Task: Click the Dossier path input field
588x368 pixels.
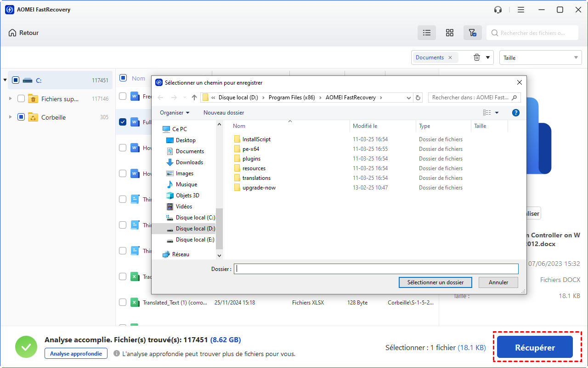Action: point(376,269)
